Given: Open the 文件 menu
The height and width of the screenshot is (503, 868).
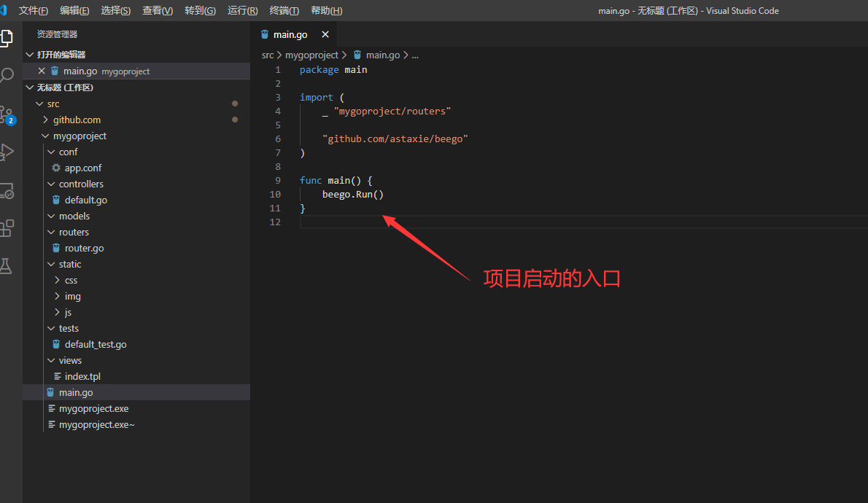Looking at the screenshot, I should pyautogui.click(x=32, y=10).
